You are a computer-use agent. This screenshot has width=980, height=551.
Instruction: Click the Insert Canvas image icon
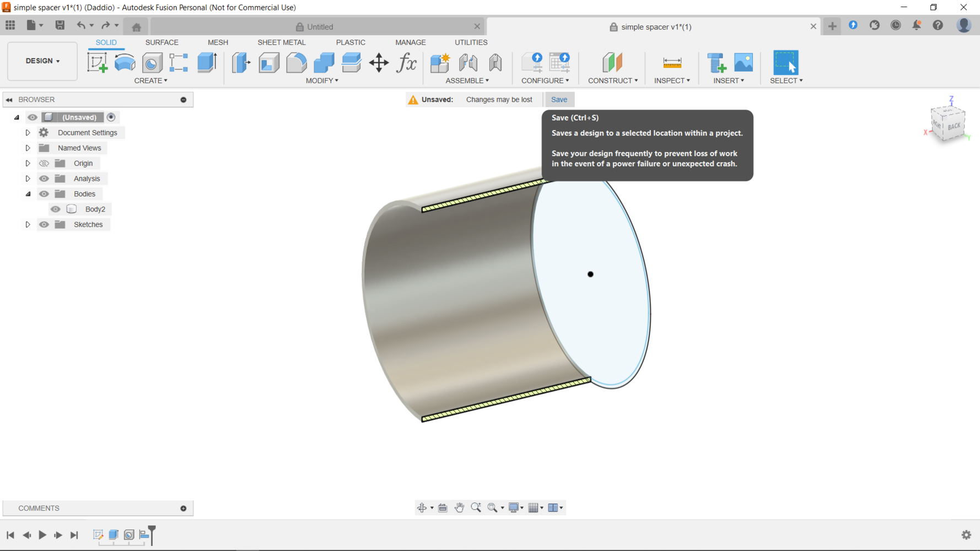[744, 62]
